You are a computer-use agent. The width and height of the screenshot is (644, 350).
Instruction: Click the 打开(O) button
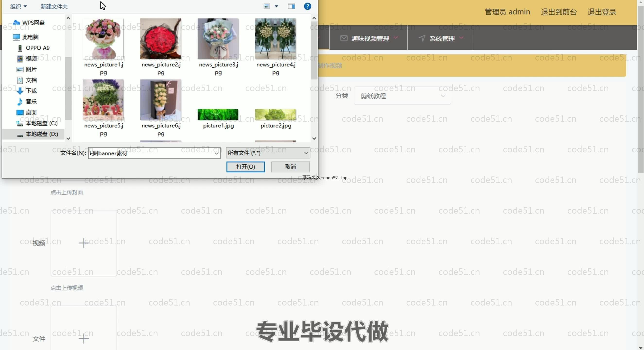tap(245, 167)
